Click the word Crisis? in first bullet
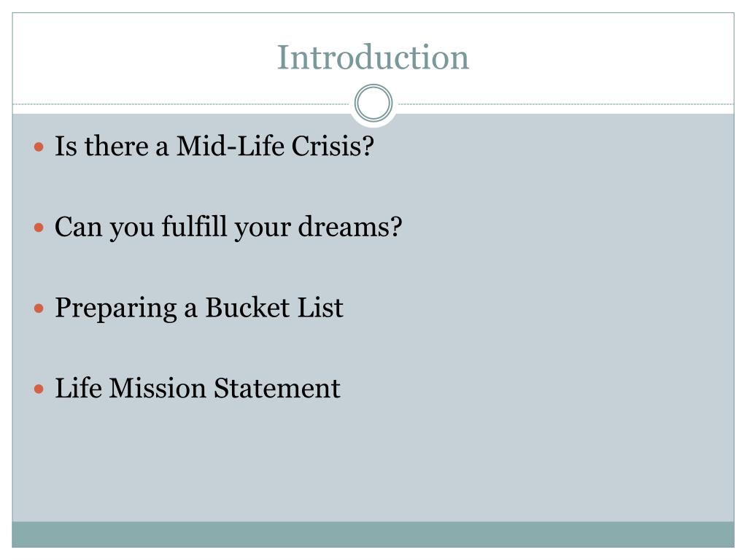Screen dimensions: 747x560 point(333,146)
